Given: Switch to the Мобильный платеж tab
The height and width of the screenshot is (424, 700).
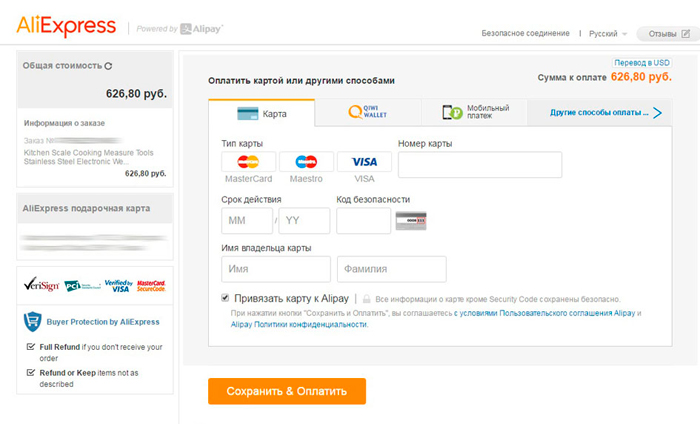Looking at the screenshot, I should click(475, 112).
